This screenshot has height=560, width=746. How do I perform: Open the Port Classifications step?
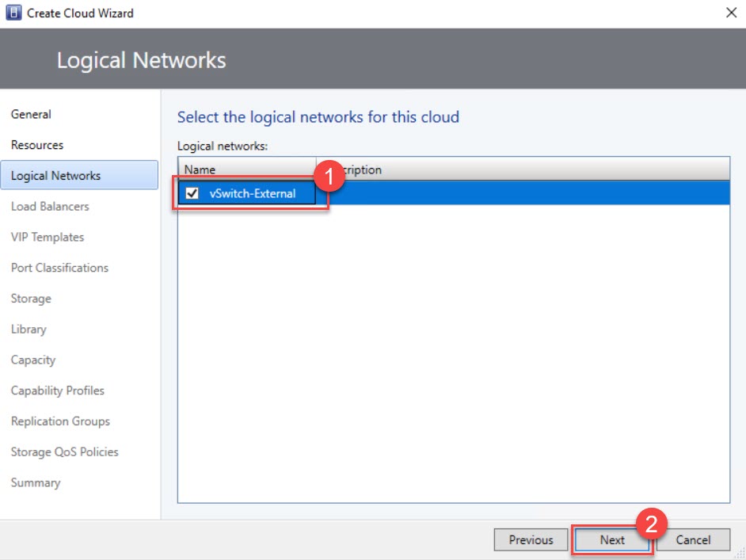coord(59,268)
